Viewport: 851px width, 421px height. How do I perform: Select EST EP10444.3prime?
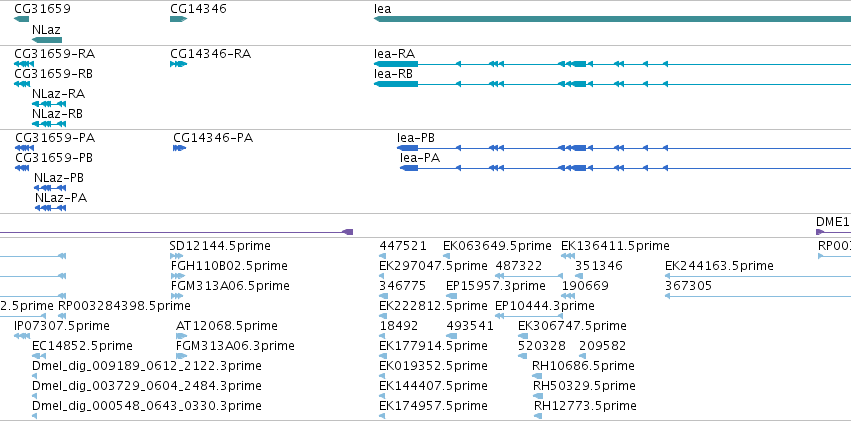point(545,306)
